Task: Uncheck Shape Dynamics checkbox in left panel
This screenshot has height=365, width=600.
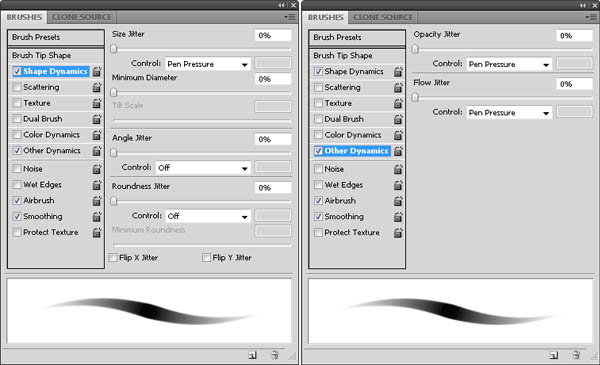Action: (x=17, y=71)
